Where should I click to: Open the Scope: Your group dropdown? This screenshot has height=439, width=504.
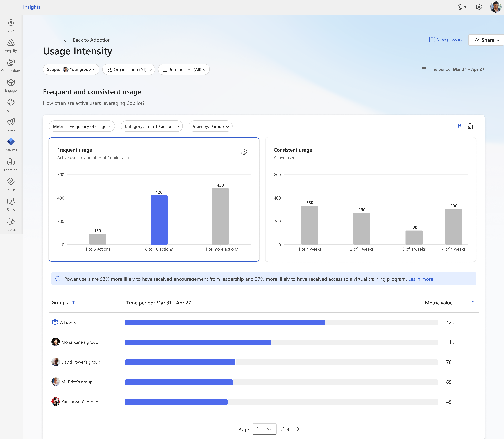pos(71,69)
